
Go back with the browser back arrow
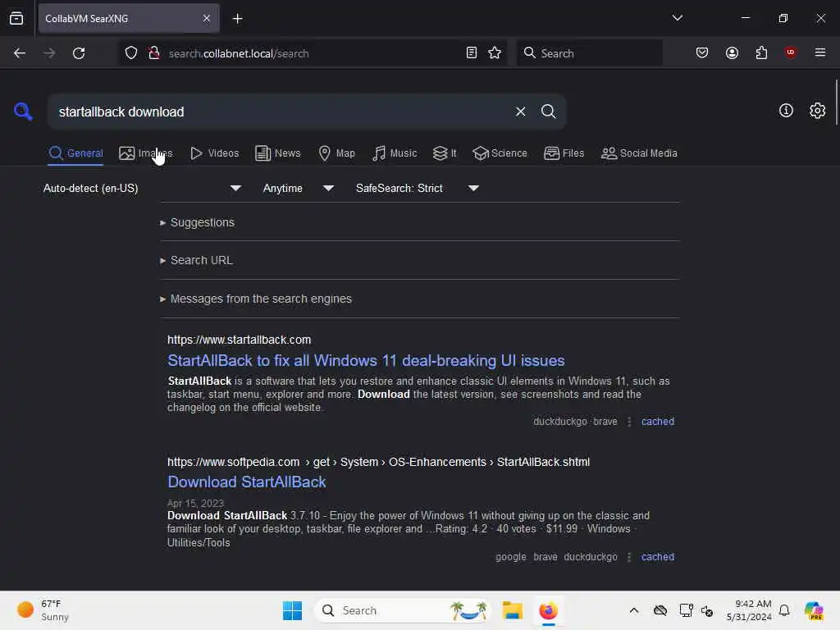20,53
